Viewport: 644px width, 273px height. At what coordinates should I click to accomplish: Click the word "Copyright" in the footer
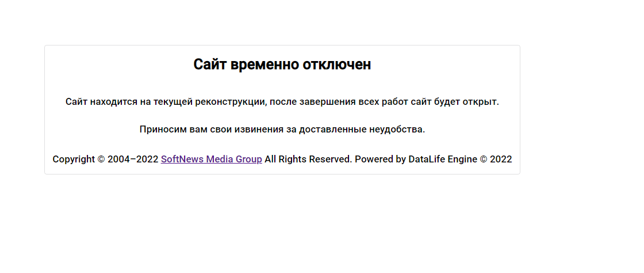74,160
